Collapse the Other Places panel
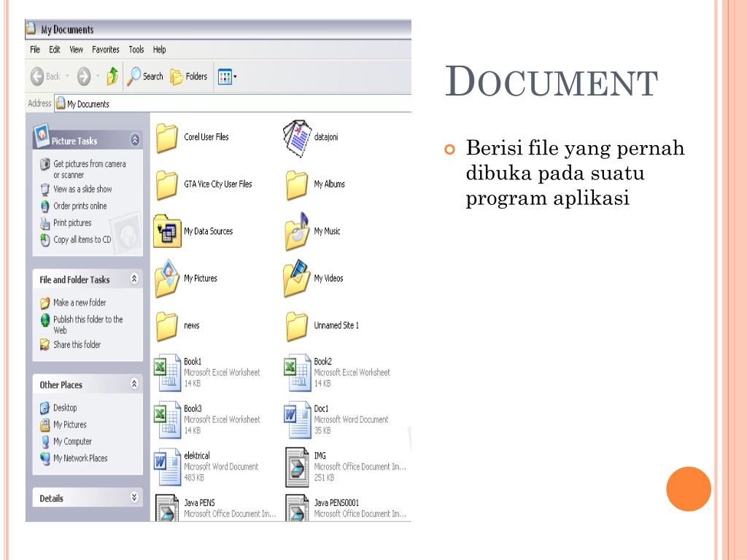The image size is (747, 560). point(134,384)
